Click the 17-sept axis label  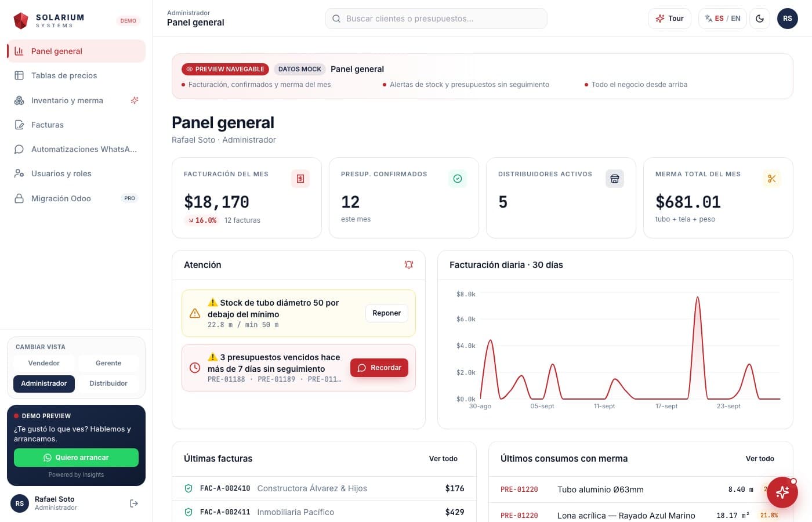click(x=666, y=406)
